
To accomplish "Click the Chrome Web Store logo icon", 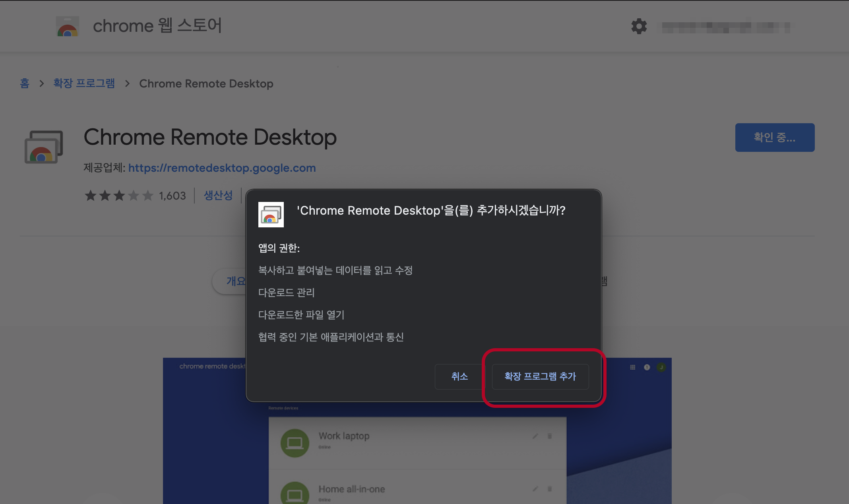I will click(x=67, y=26).
